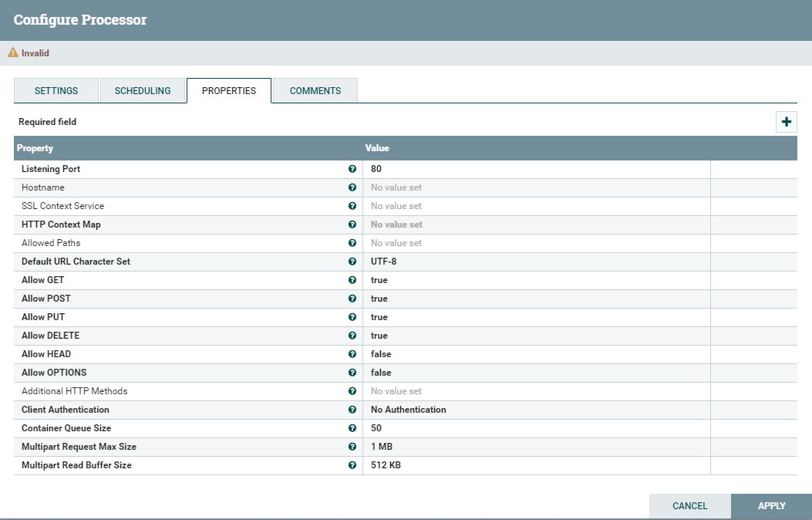The height and width of the screenshot is (520, 812).
Task: Select the Client Authentication property name
Action: click(66, 410)
